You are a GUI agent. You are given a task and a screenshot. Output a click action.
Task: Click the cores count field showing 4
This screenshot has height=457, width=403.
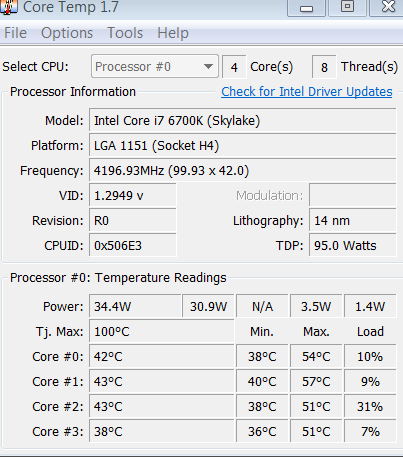point(234,67)
